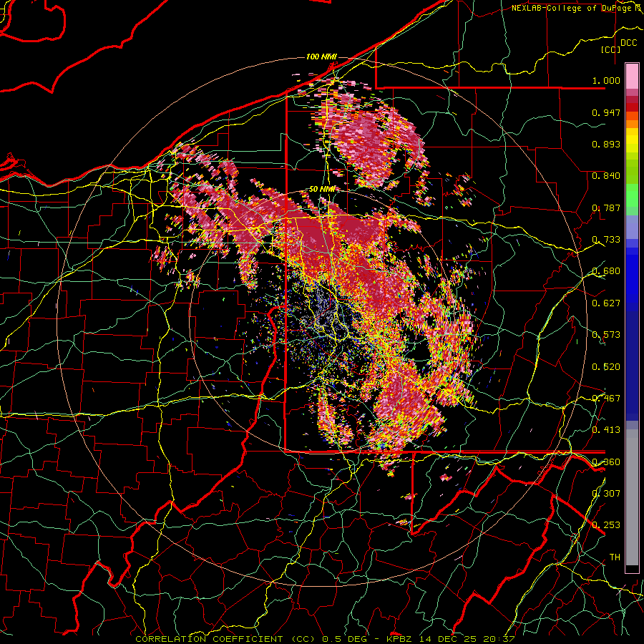This screenshot has height=644, width=644.
Task: Pick the lavender band in the color legend
Action: (632, 227)
